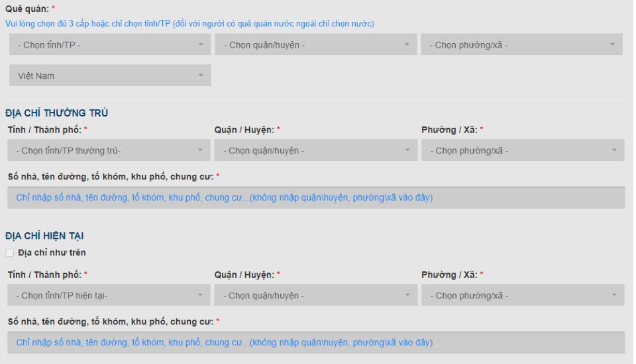
Task: Click permanent address street input field
Action: [x=316, y=198]
